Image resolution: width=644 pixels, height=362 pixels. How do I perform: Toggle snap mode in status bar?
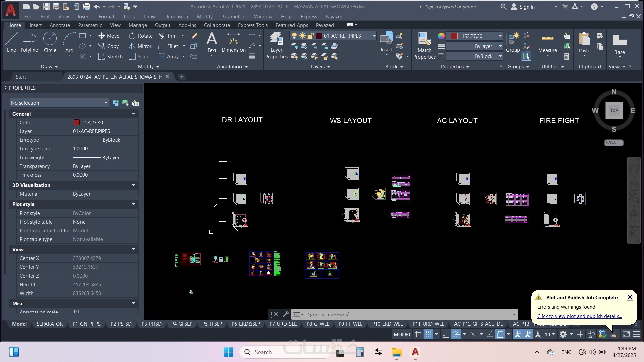428,334
